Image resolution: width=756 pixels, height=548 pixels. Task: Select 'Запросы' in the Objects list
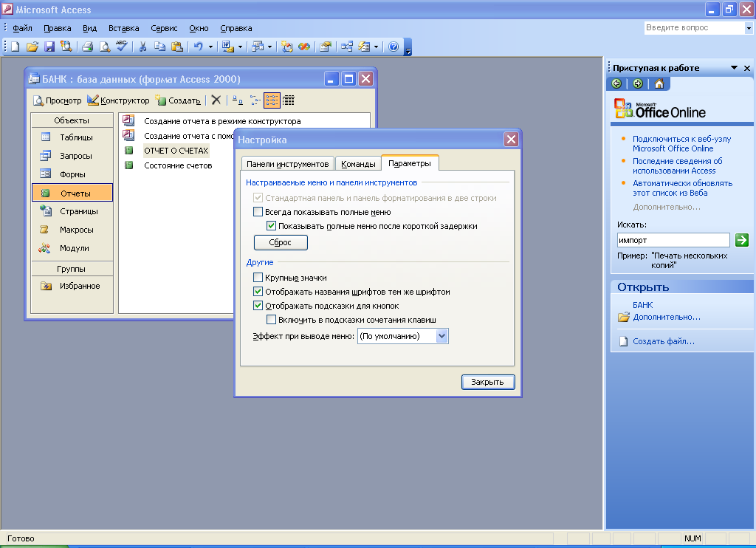click(x=72, y=156)
